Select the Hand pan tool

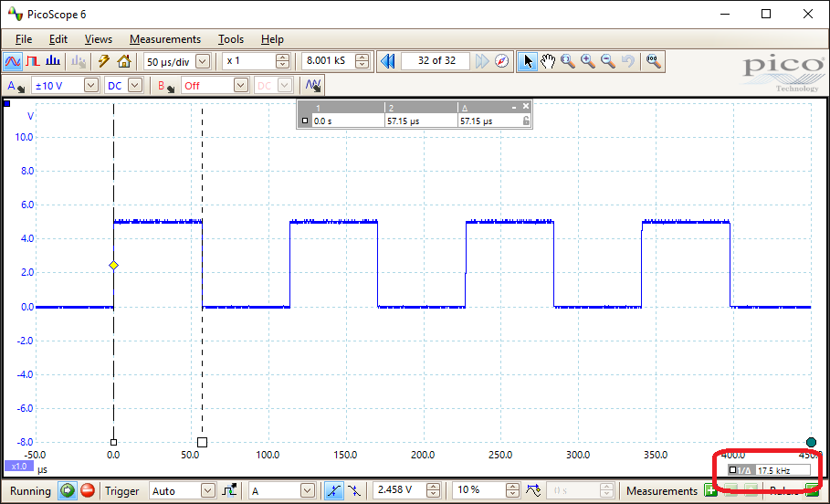pos(548,61)
